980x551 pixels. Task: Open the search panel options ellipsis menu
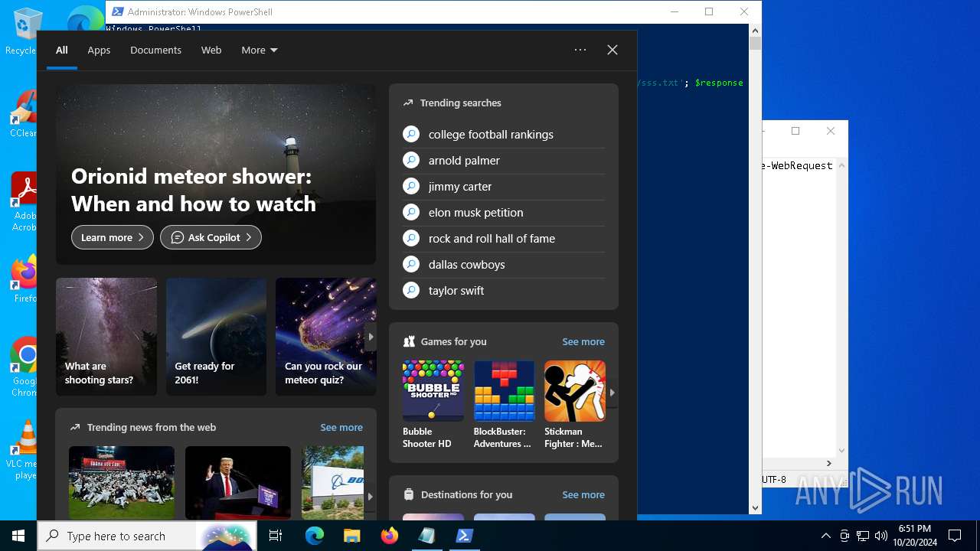580,50
